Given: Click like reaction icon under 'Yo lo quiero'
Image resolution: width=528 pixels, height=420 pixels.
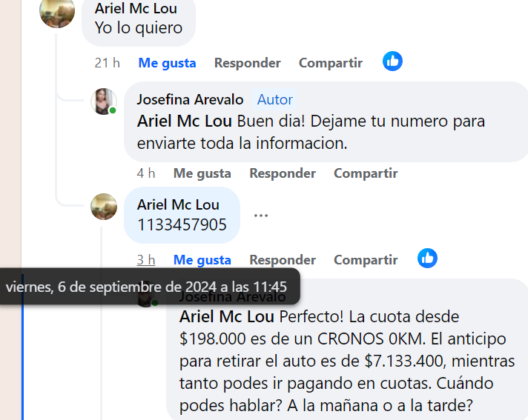Looking at the screenshot, I should coord(392,61).
